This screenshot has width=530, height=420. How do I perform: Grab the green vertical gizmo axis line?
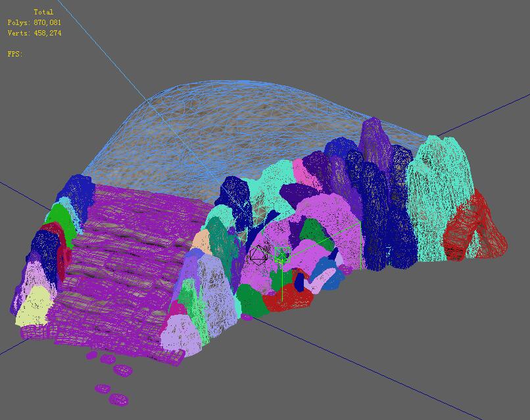coord(282,282)
